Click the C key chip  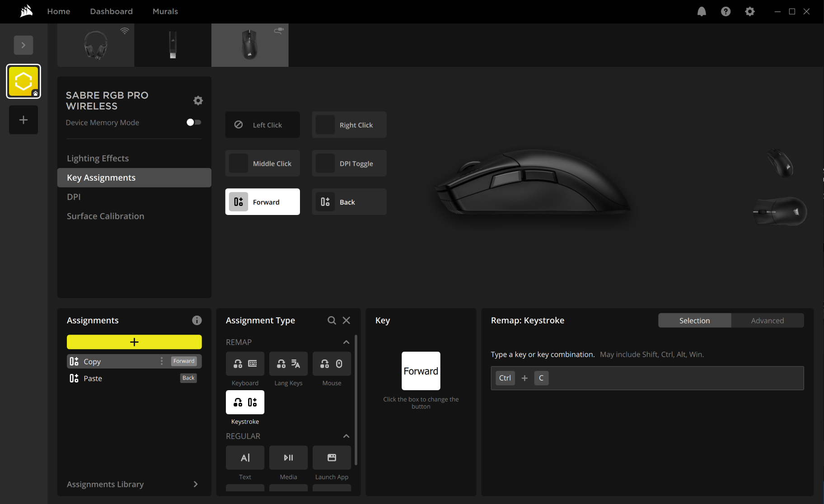[x=541, y=378]
